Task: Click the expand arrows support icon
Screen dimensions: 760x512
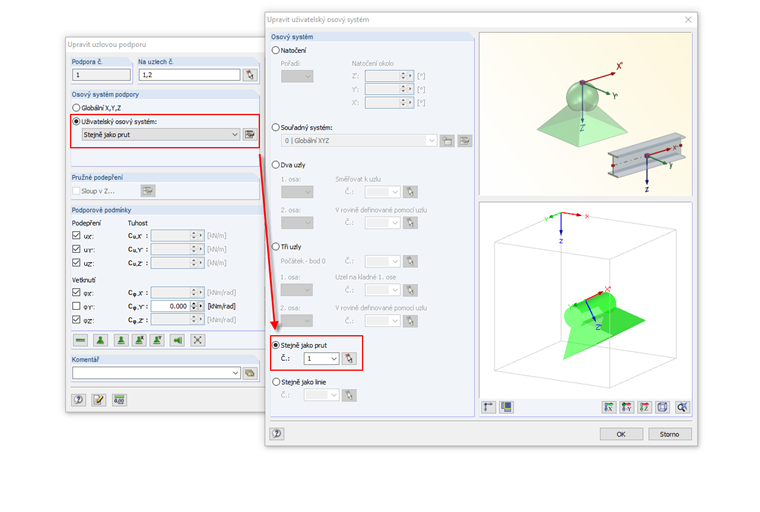Action: point(197,340)
